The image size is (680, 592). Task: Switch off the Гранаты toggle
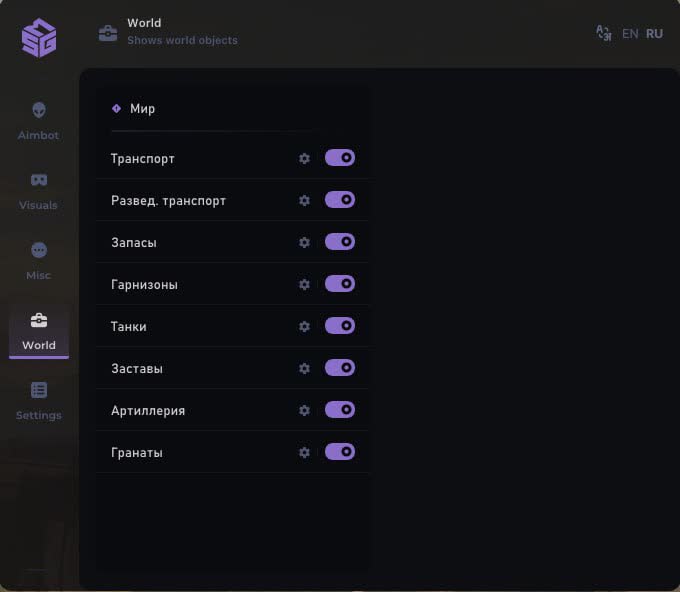tap(340, 452)
